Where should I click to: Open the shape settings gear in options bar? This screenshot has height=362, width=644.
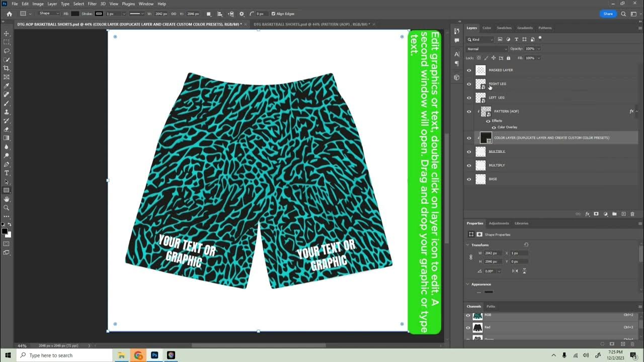(242, 14)
